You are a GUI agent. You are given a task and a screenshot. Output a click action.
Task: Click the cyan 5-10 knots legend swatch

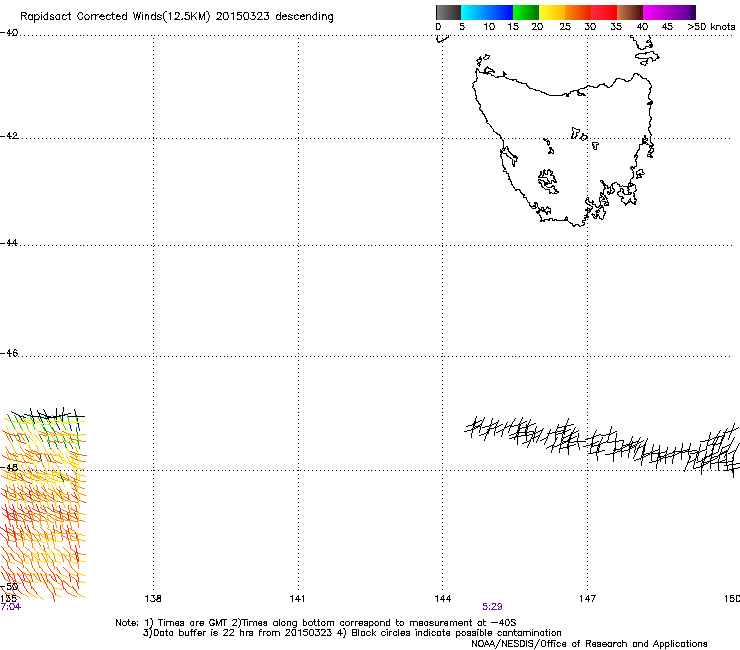click(x=474, y=12)
